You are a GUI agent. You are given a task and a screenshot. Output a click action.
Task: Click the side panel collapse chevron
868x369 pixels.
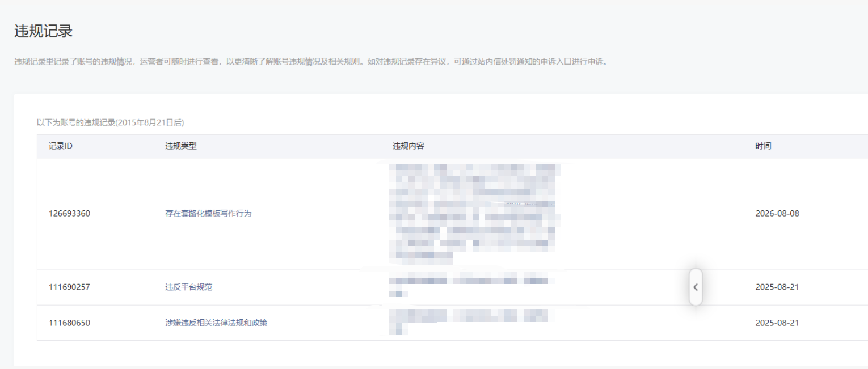[x=696, y=287]
